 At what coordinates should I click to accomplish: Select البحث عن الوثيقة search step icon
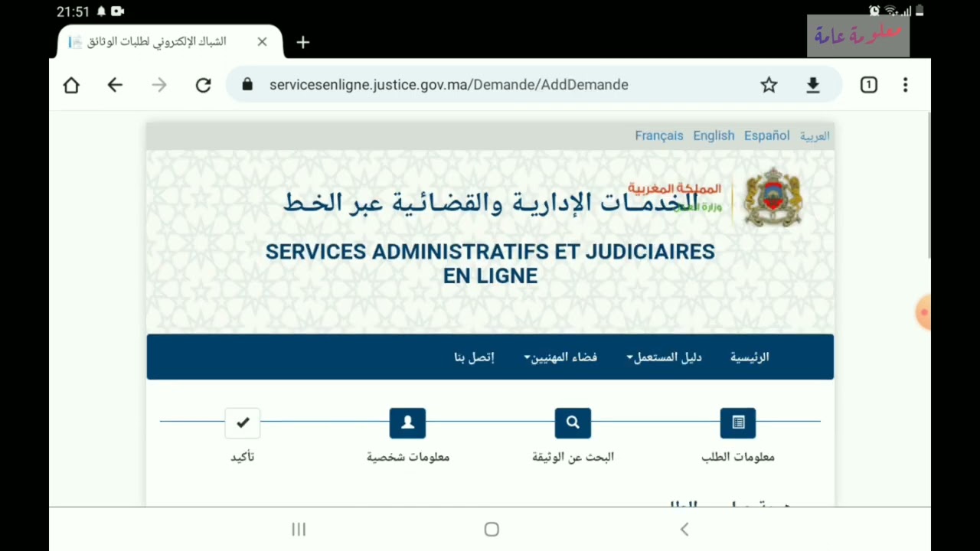point(573,422)
